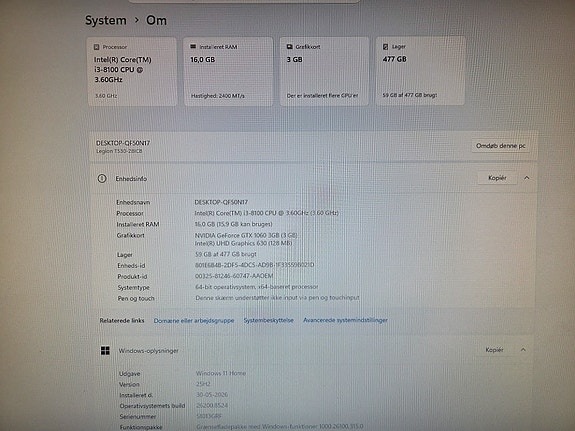
Task: Select the DESKTOP-QF50N17 header name
Action: coord(123,143)
